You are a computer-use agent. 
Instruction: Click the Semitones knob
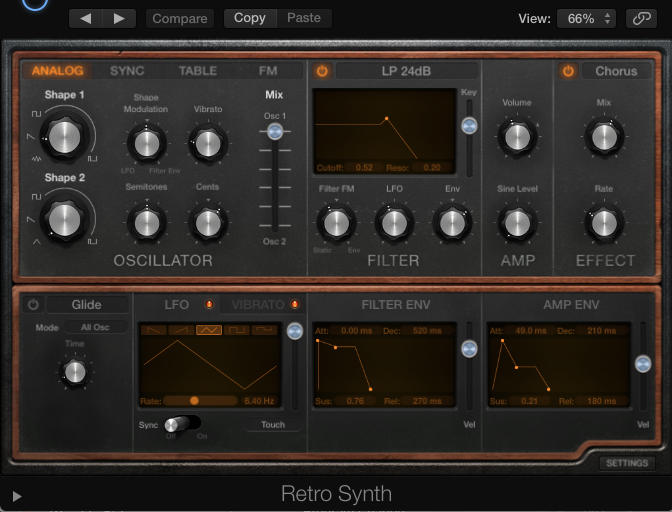[x=147, y=223]
